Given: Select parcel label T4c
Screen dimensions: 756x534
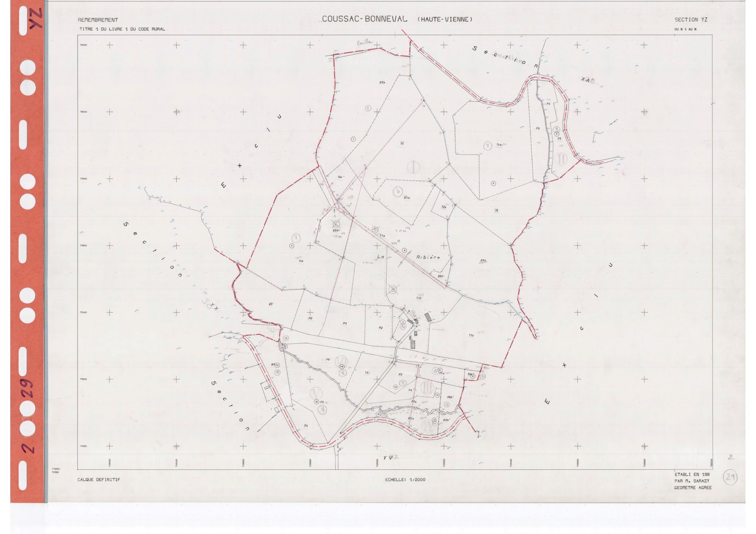Looking at the screenshot, I should 340,177.
